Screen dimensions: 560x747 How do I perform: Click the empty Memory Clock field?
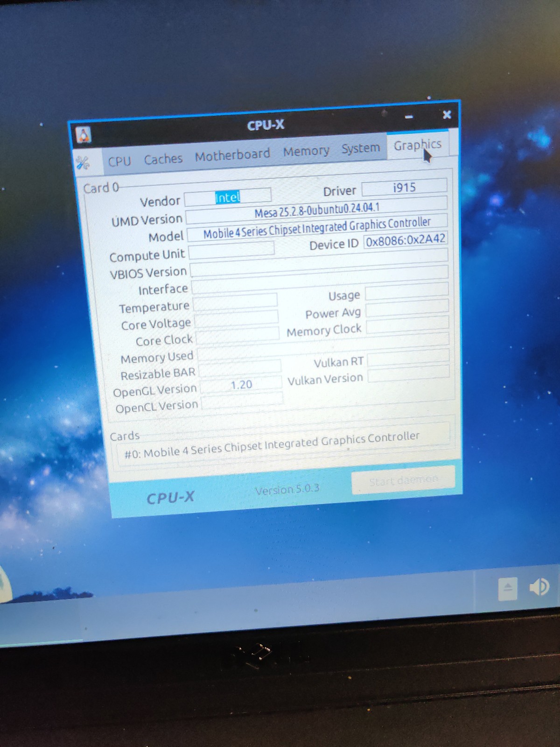(x=408, y=324)
